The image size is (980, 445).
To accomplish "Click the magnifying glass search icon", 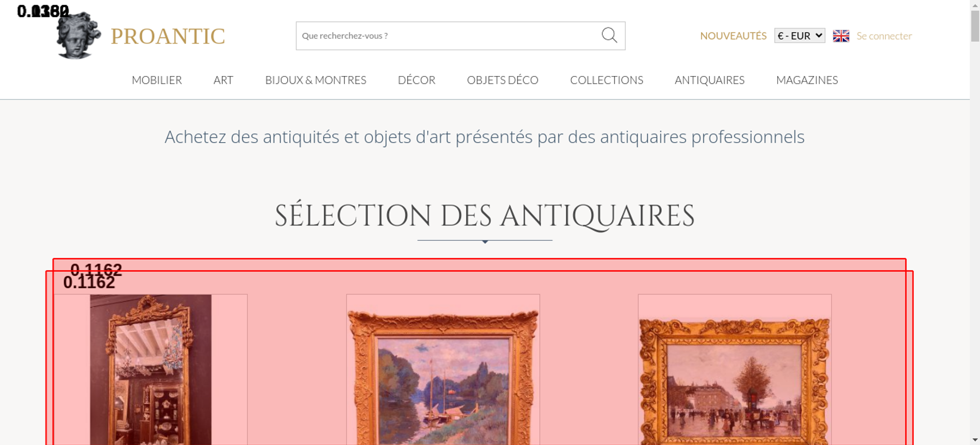I will (609, 35).
